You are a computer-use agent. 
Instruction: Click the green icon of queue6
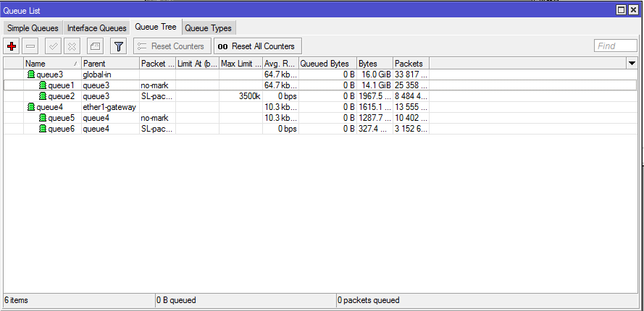pos(43,129)
